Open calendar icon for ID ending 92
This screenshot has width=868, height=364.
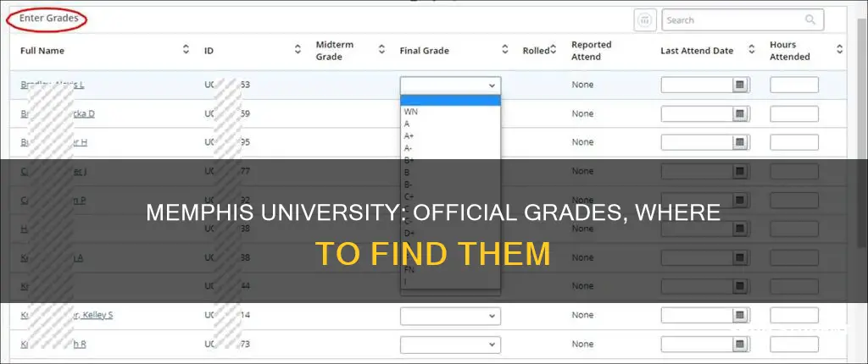[739, 201]
